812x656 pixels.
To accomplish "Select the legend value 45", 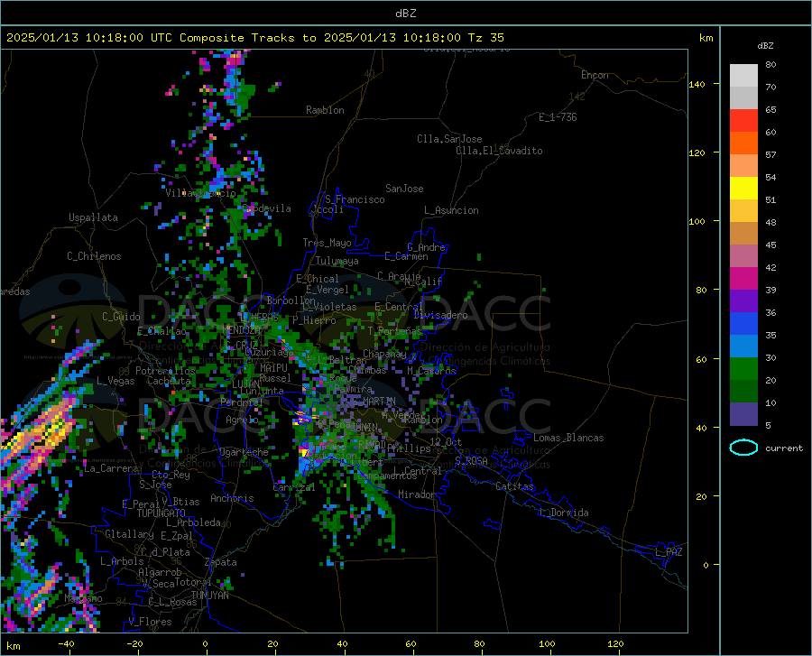I will coord(770,245).
